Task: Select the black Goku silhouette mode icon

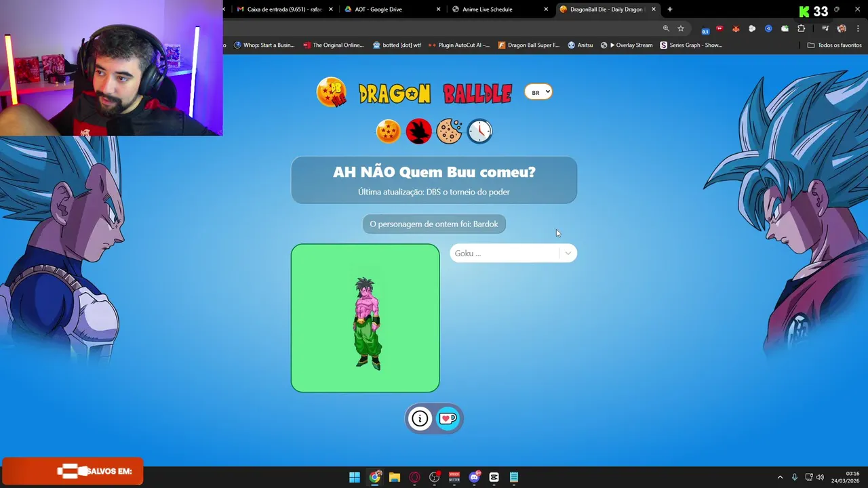Action: 418,131
